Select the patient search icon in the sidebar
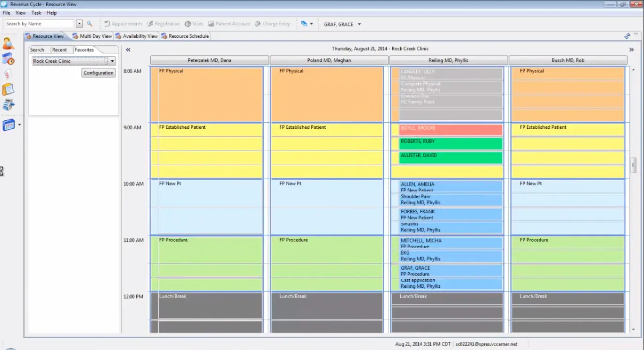Screen dimensions: 644x350 coord(8,44)
